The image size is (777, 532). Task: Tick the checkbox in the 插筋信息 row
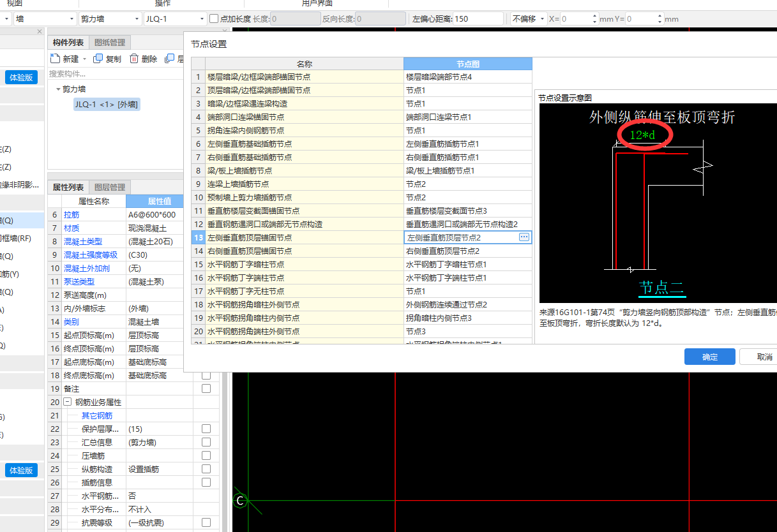tap(206, 482)
